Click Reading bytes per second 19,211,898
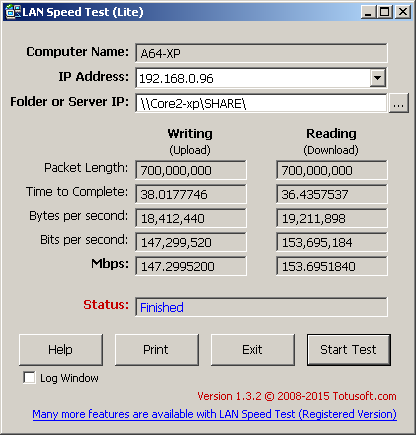Screen dimensions: 416x435 tap(332, 218)
